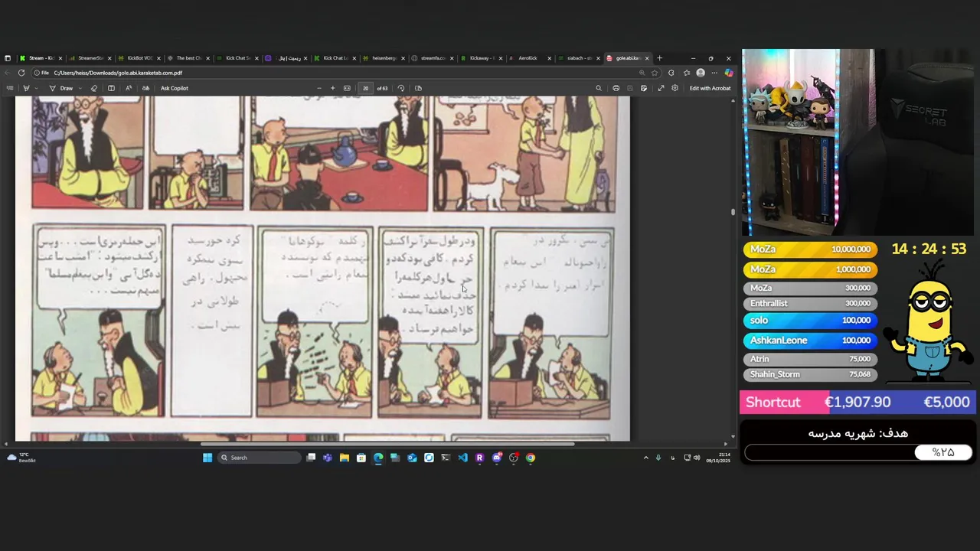Select the highlight tool in PDF toolbar
The width and height of the screenshot is (980, 551).
26,88
